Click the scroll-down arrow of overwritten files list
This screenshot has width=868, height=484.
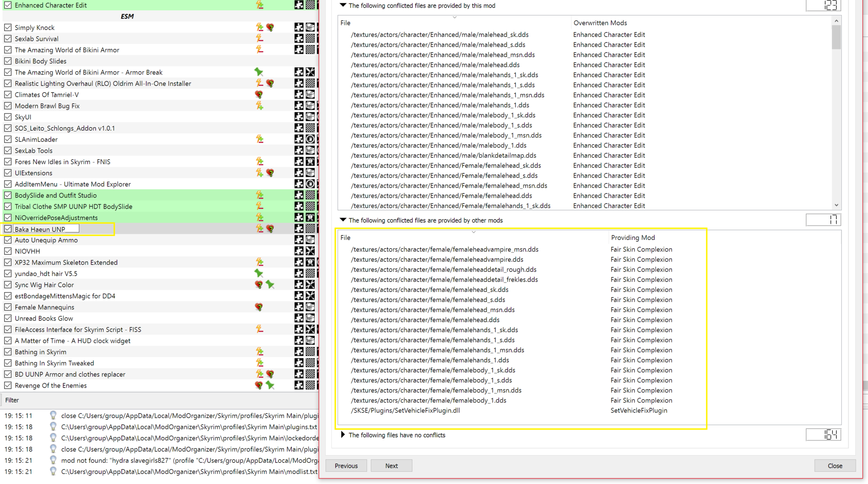[x=836, y=205]
